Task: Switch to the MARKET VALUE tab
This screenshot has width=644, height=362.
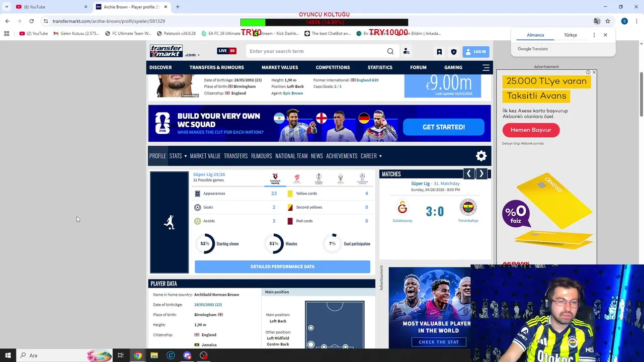Action: point(205,156)
